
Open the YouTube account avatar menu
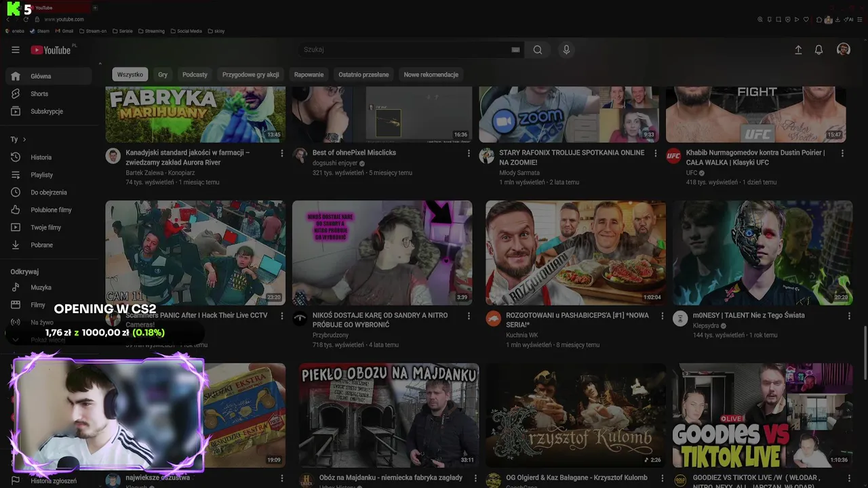click(x=844, y=49)
